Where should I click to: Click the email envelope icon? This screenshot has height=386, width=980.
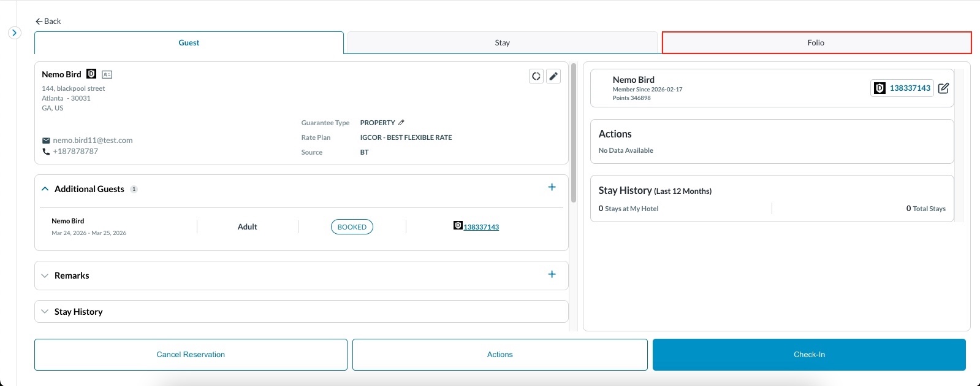coord(46,141)
